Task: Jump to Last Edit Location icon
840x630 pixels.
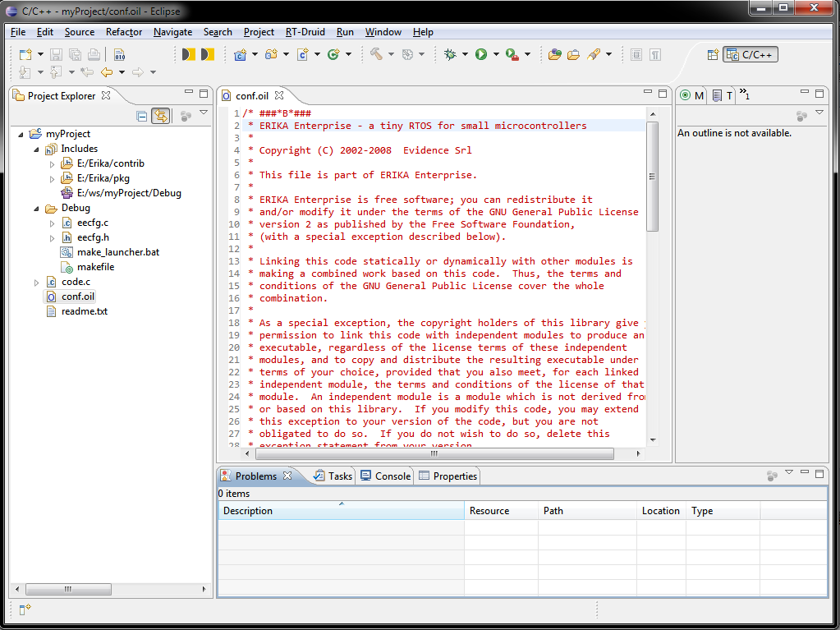Action: [x=87, y=71]
